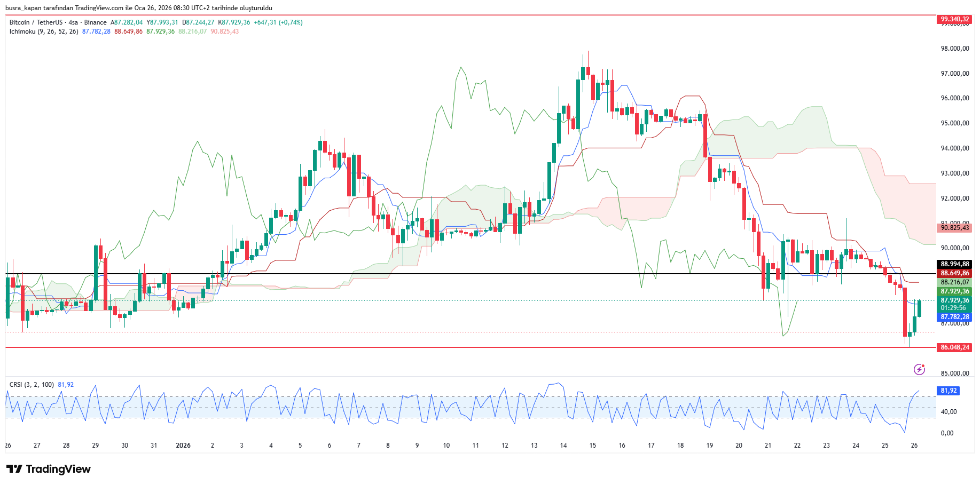Select the Ichimoku (9, 26, 52, 26) legend
This screenshot has height=485, width=980.
point(44,31)
